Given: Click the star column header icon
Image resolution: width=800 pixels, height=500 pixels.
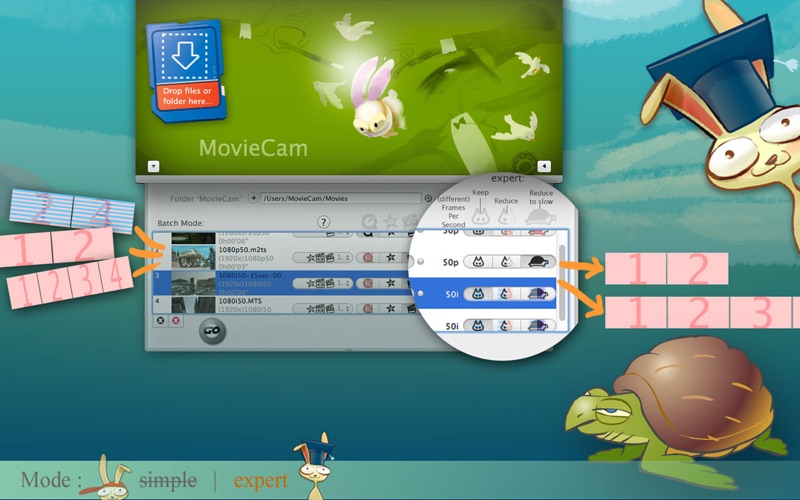Looking at the screenshot, I should click(x=390, y=222).
